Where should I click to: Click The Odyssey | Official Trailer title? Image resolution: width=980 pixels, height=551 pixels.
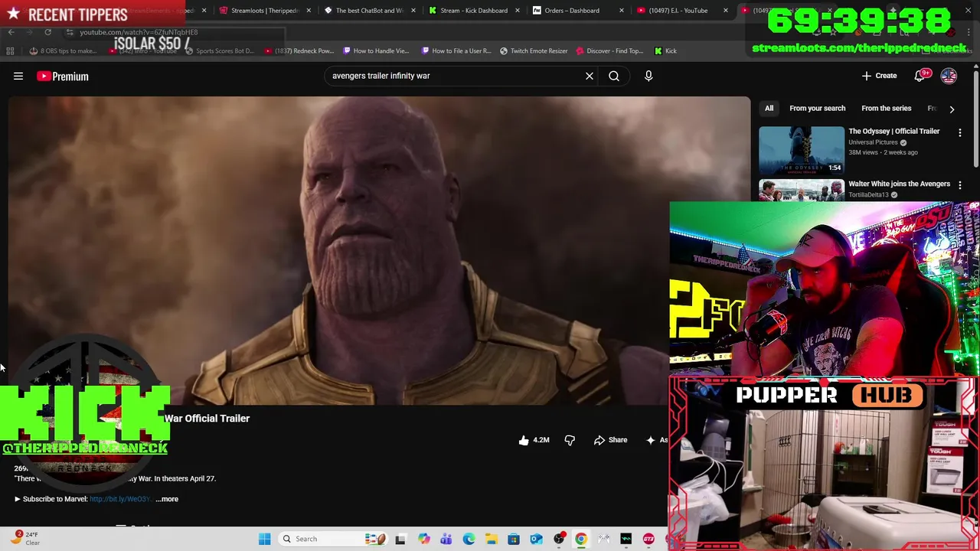(893, 132)
